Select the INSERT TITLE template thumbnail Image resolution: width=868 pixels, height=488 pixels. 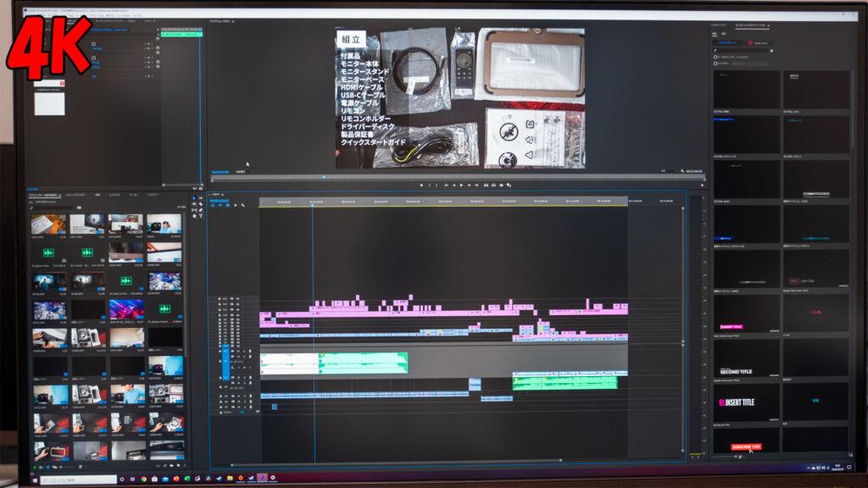pyautogui.click(x=746, y=402)
